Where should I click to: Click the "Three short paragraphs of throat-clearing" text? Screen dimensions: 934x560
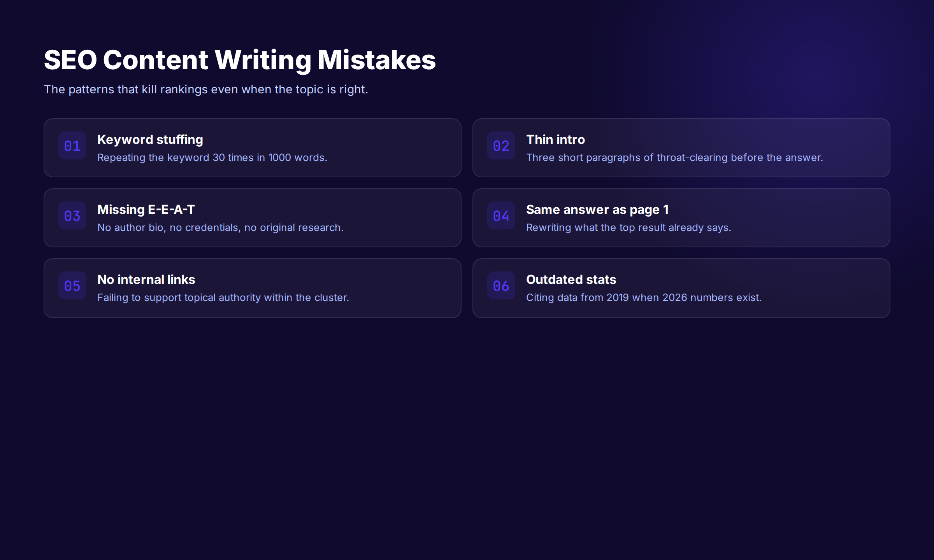pos(674,157)
